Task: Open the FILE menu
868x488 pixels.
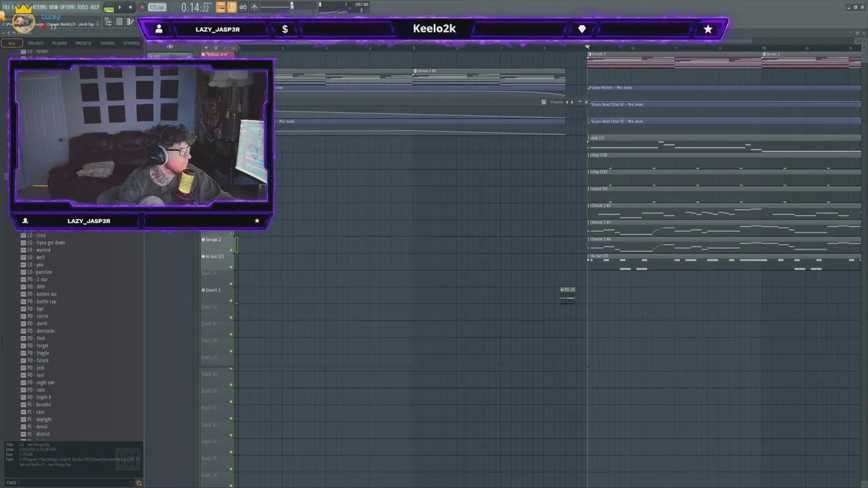Action: [6, 7]
